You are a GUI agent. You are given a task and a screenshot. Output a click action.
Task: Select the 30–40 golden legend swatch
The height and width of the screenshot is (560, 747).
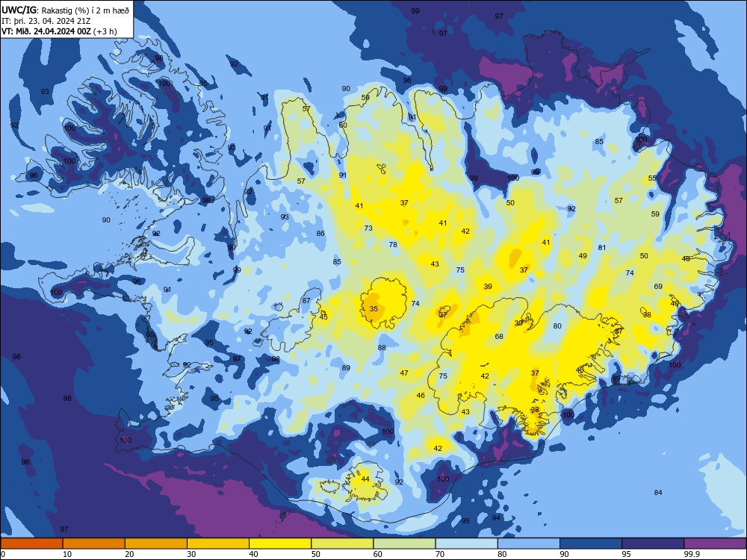pyautogui.click(x=218, y=544)
